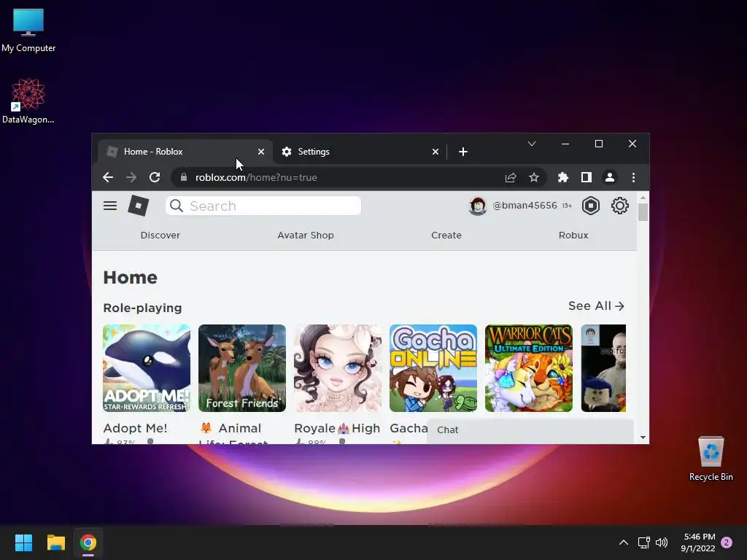Reload the Roblox page
This screenshot has height=560, width=747.
click(x=155, y=178)
